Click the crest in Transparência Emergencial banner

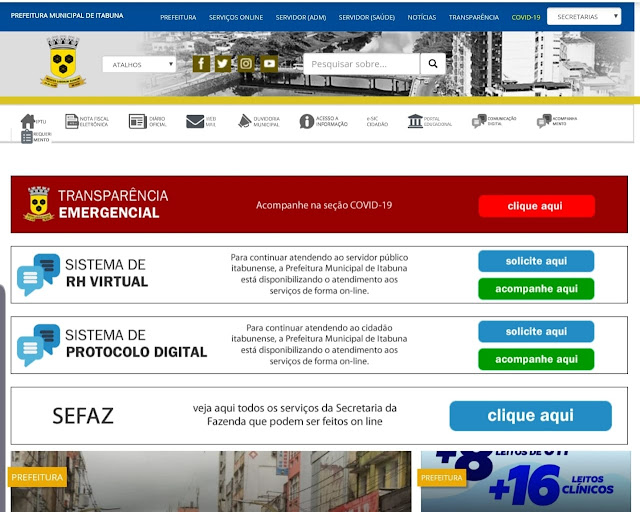(39, 203)
